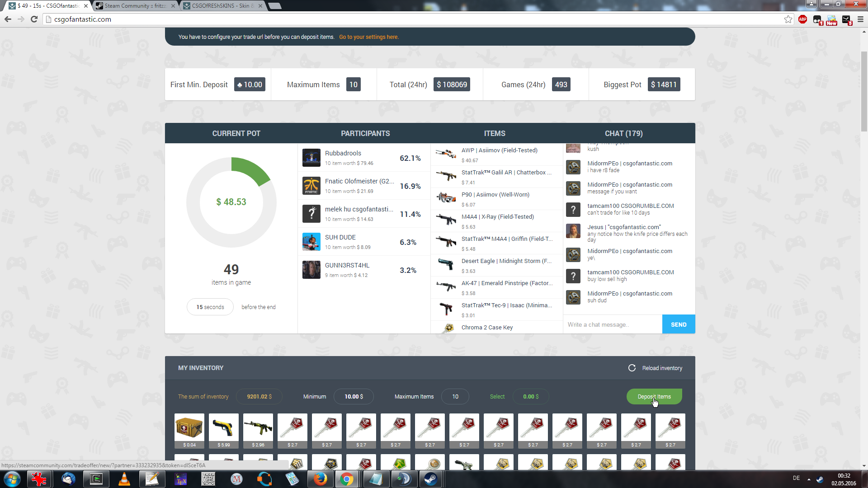Screen dimensions: 868x488
Task: Open Rubbadrools participant avatar
Action: (311, 158)
